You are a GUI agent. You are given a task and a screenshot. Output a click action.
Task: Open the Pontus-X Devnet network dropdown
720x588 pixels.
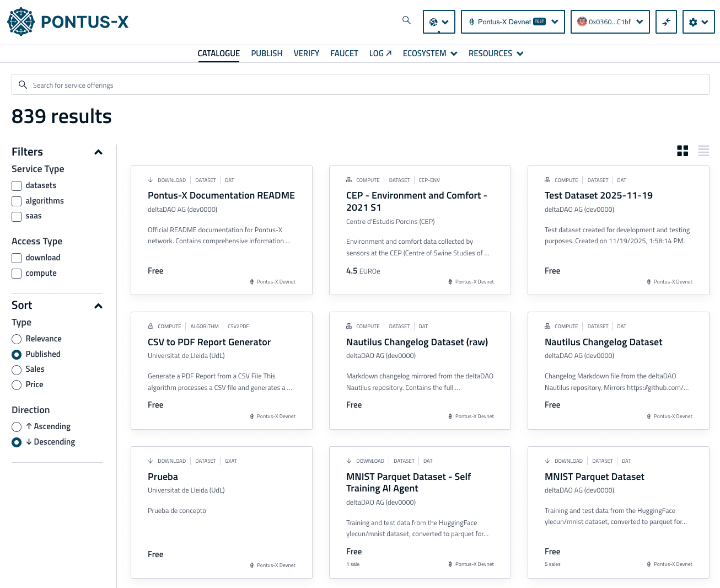(512, 22)
